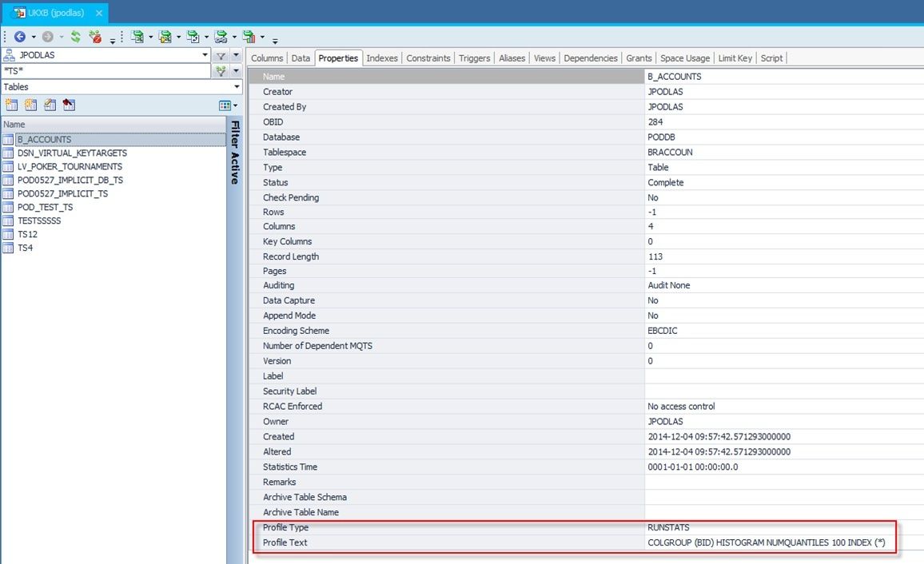Image resolution: width=924 pixels, height=564 pixels.
Task: Open the Space Usage tab
Action: click(x=685, y=58)
